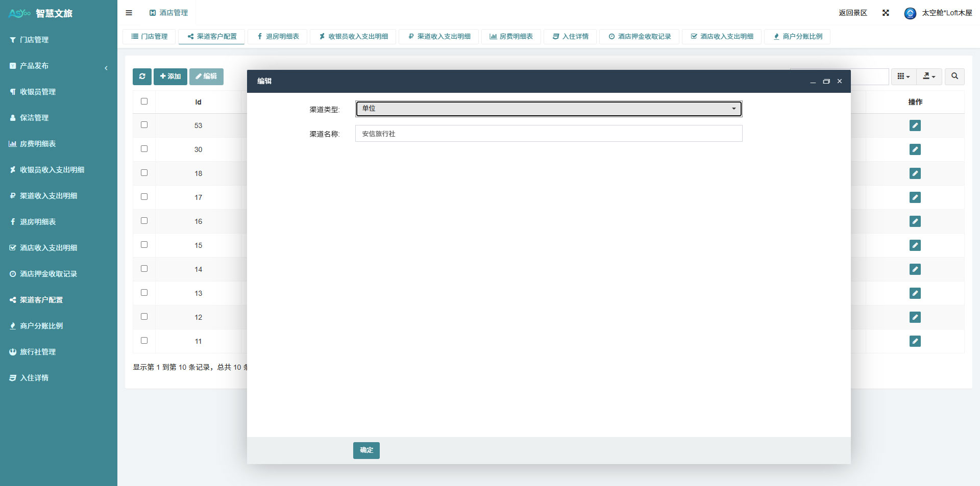Open 保洁管理 in the sidebar
This screenshot has height=486, width=980.
click(x=59, y=118)
